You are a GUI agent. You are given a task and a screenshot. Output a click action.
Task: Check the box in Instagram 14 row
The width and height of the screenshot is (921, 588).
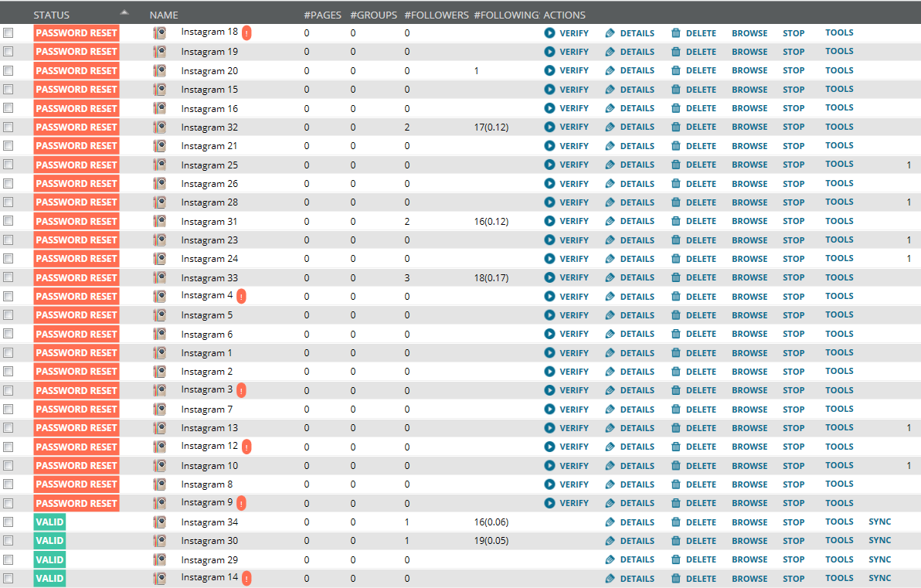8,578
